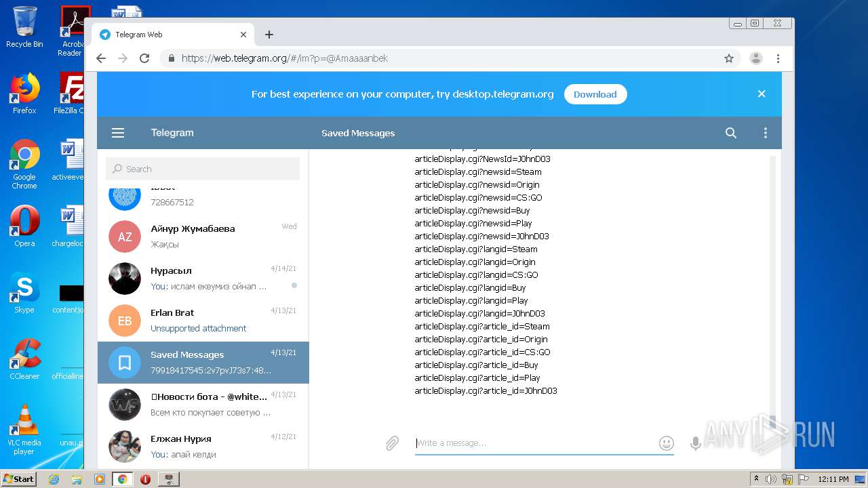Open the Firefox desktop shortcut

point(24,94)
